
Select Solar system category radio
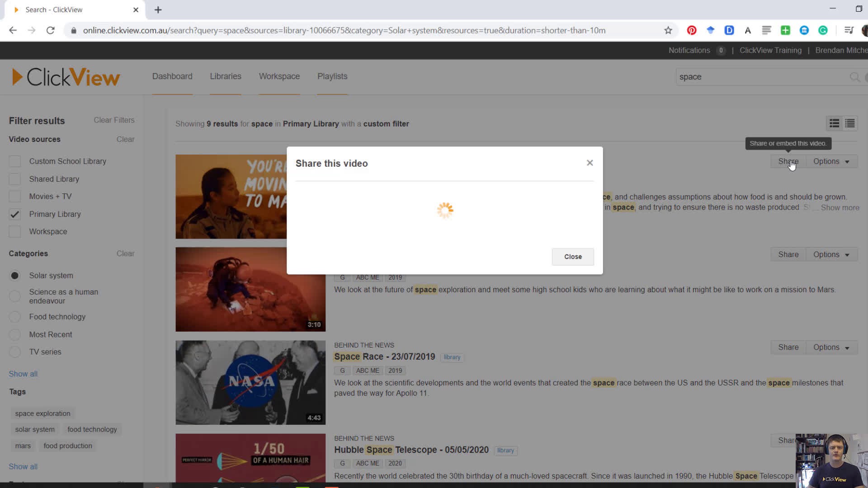pyautogui.click(x=15, y=276)
